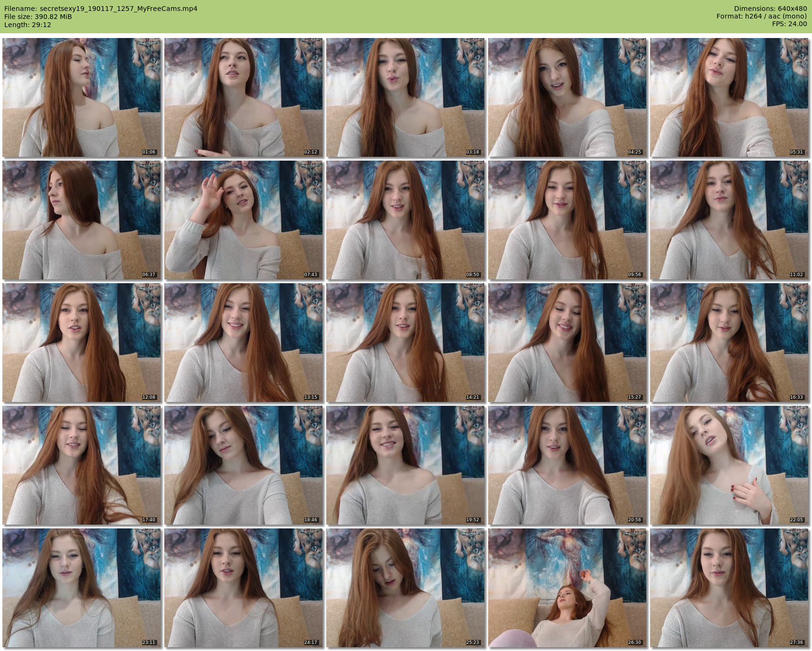
Task: Click the 03:18 timestamp label
Action: (x=472, y=152)
